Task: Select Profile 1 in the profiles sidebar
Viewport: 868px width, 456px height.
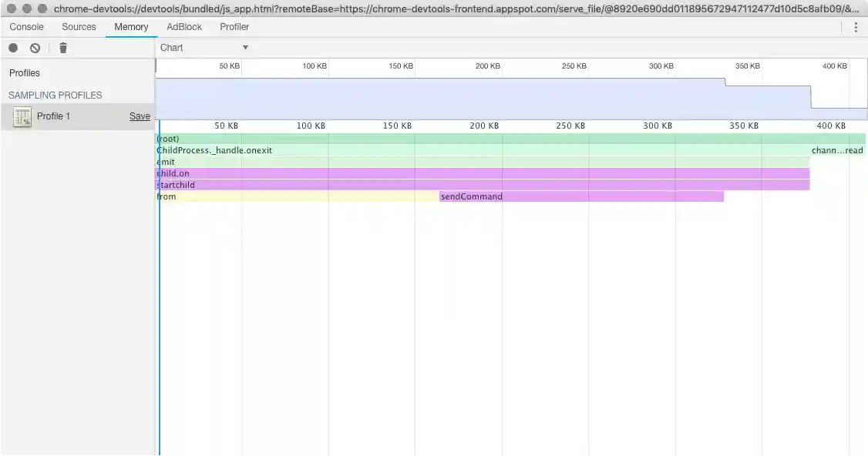Action: pyautogui.click(x=54, y=116)
